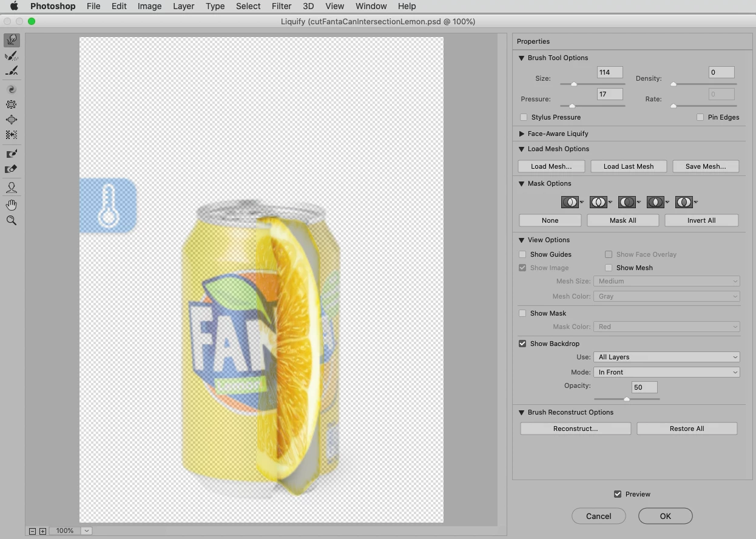Disable Show Backdrop checkbox
This screenshot has height=539, width=756.
522,344
